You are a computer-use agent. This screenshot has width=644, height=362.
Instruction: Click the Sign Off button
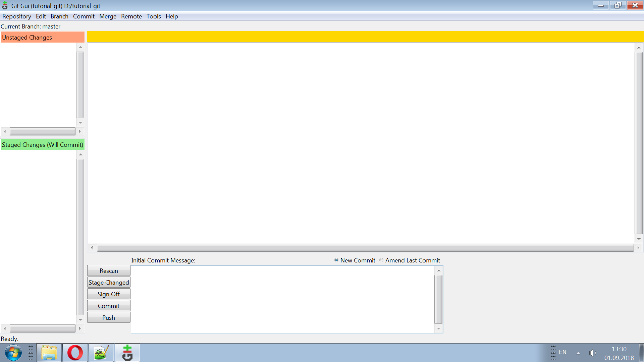click(x=109, y=294)
